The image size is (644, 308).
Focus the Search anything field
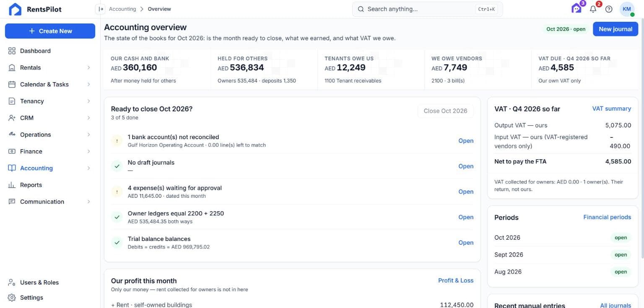(427, 9)
